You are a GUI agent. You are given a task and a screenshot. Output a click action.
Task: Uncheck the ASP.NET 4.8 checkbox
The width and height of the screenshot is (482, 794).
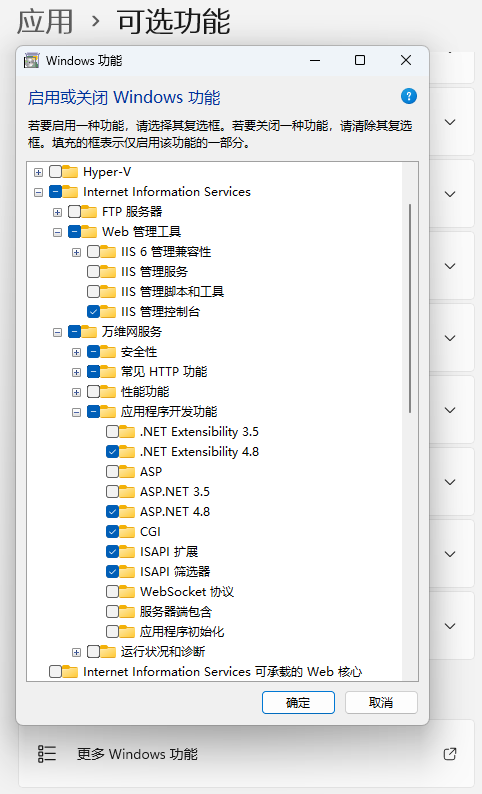pyautogui.click(x=112, y=511)
